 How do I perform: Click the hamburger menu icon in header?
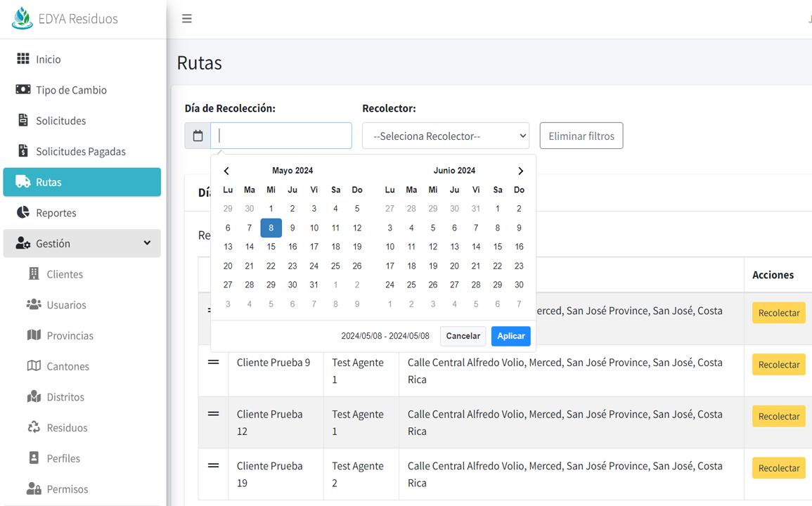coord(187,19)
